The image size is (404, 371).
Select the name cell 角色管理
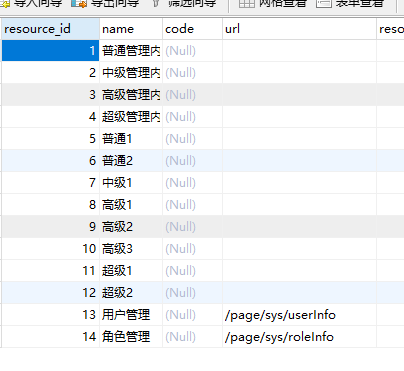131,337
